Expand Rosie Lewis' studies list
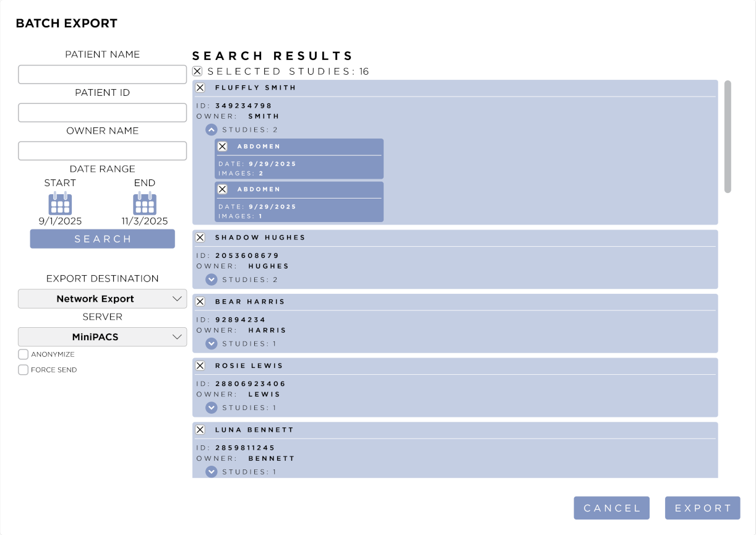 tap(212, 408)
